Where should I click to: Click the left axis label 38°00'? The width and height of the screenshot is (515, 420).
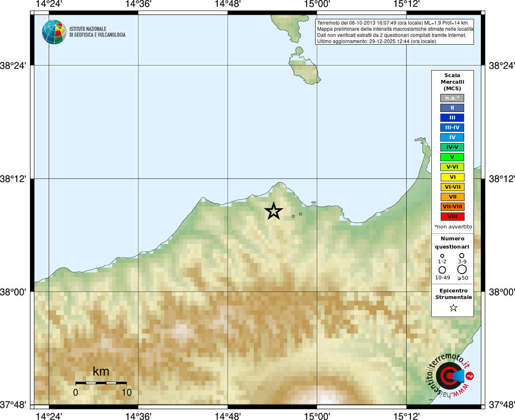click(13, 292)
